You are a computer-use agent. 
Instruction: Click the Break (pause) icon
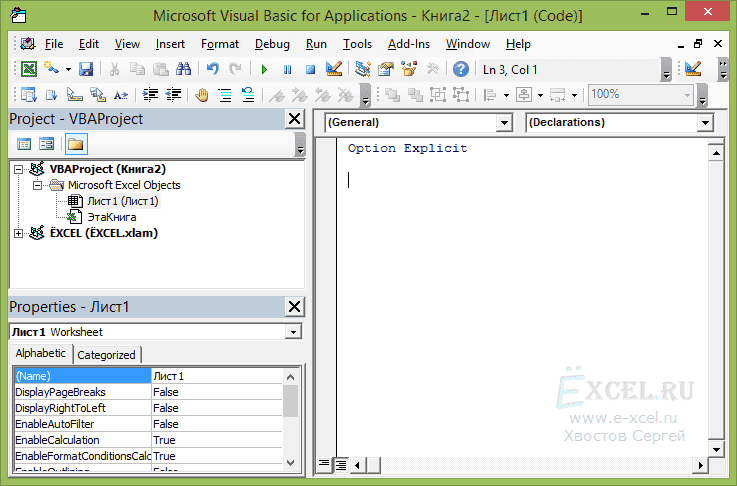pos(287,69)
